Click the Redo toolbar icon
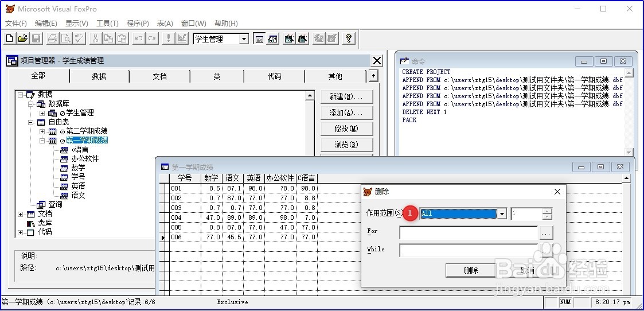 (x=152, y=38)
